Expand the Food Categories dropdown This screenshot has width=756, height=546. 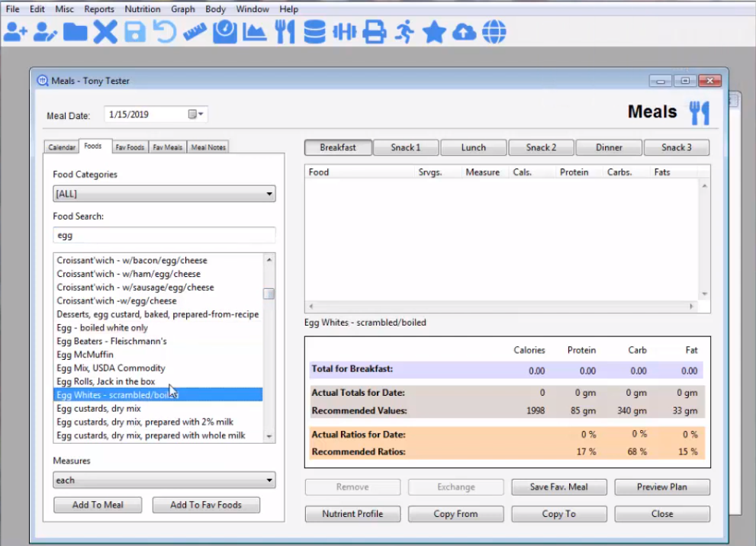(269, 194)
